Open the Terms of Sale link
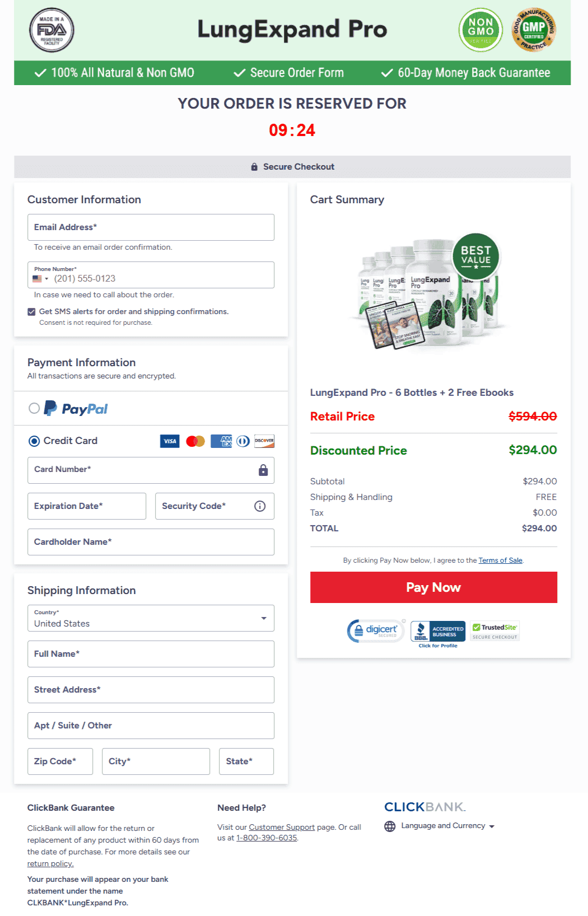Screen dimensions: 588x916 point(500,560)
